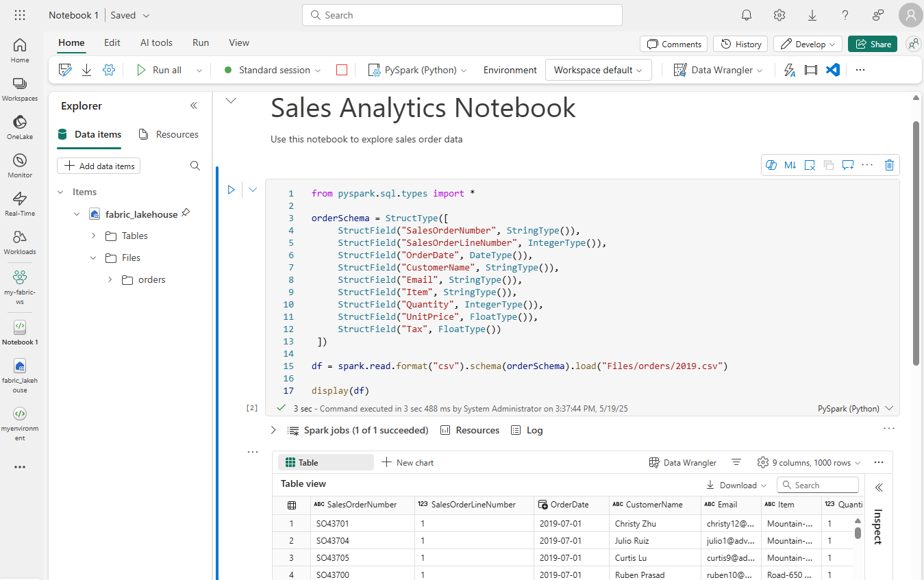The image size is (924, 580).
Task: Open Copilot for the code cell
Action: (x=771, y=165)
